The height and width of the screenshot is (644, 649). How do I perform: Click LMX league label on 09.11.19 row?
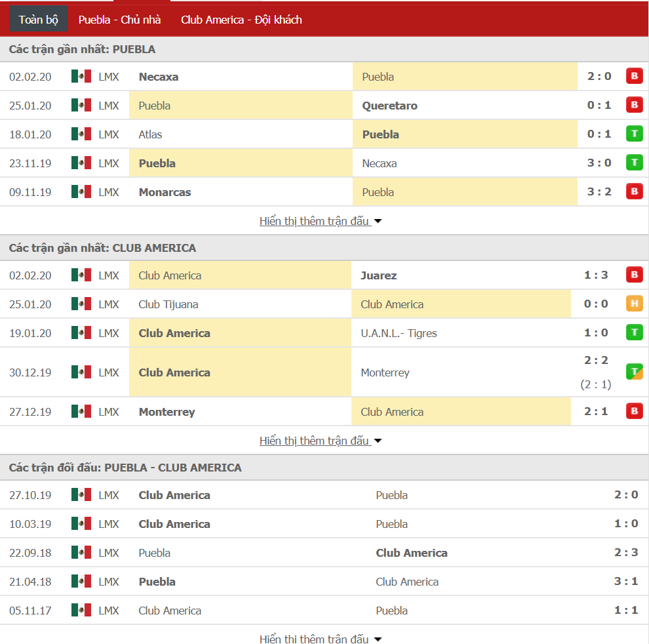[x=108, y=192]
